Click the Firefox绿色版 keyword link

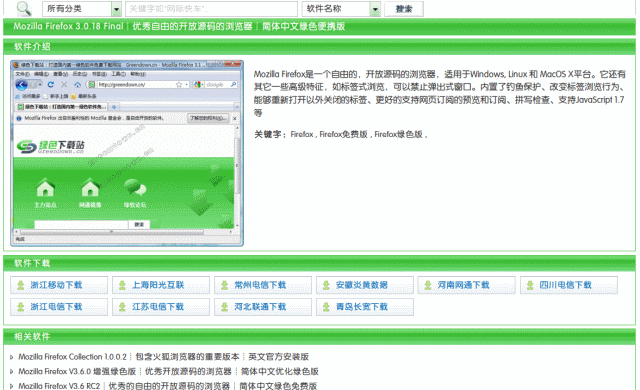[398, 134]
